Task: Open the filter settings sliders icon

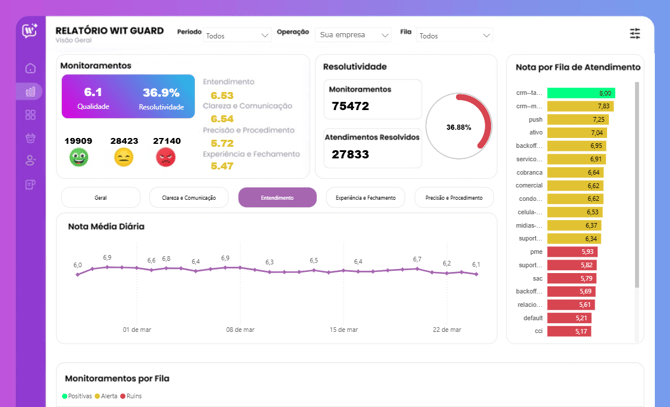Action: coord(635,34)
